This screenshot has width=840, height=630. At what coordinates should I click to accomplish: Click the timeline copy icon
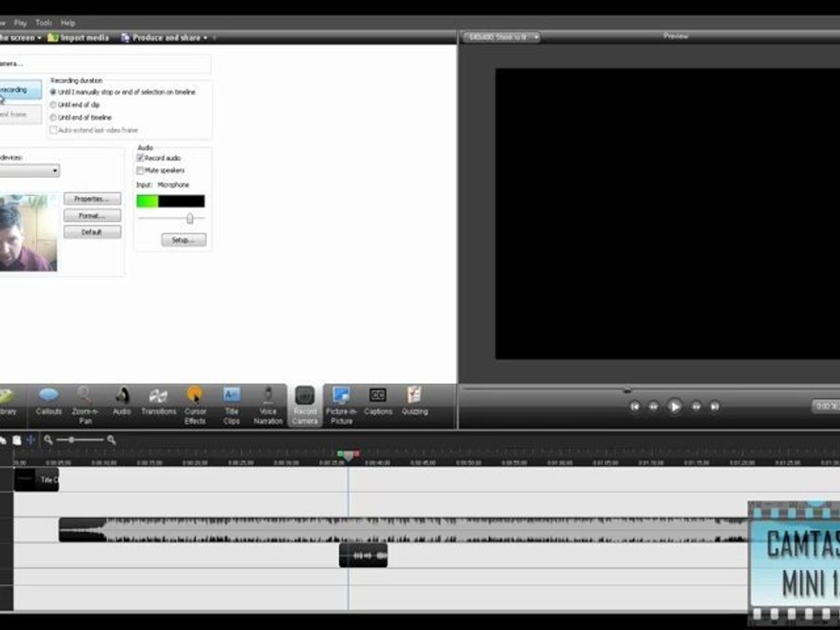point(3,440)
